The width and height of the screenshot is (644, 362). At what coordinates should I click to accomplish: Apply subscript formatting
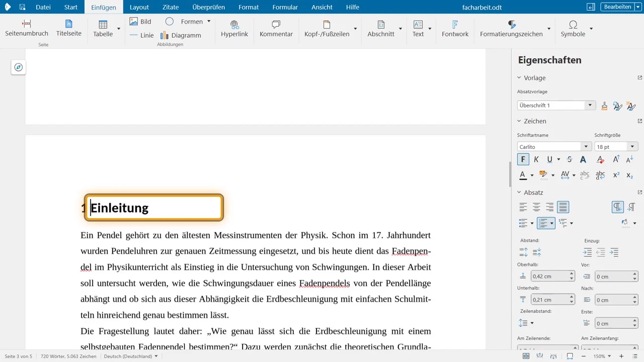pos(629,175)
